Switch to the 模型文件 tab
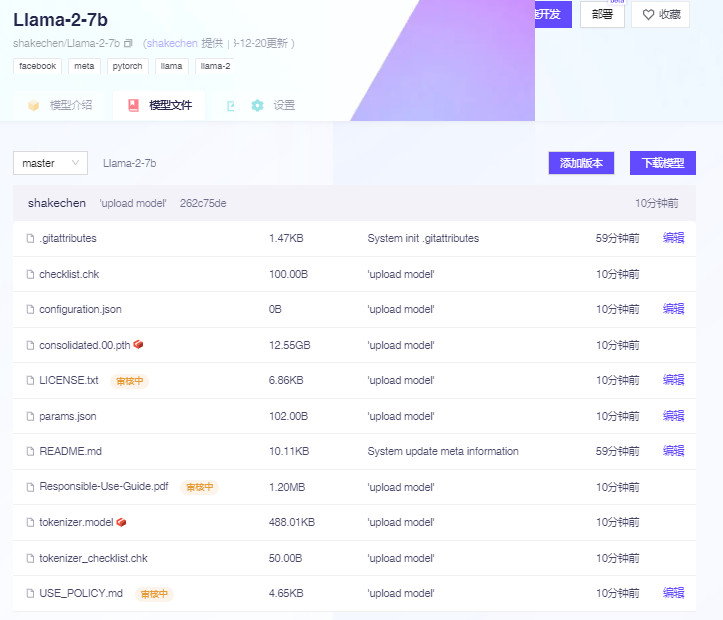 pos(160,105)
